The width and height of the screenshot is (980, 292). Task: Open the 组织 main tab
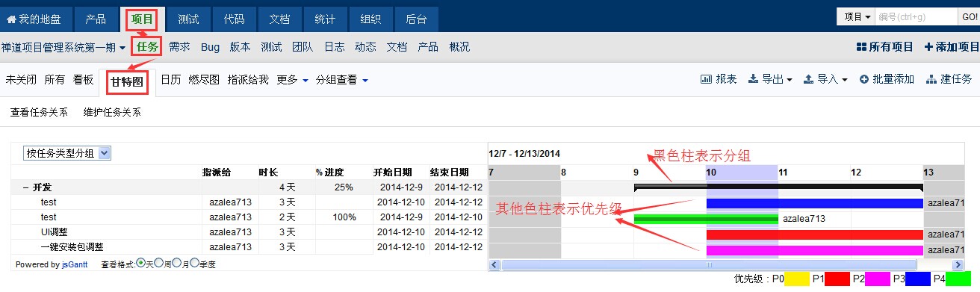[x=370, y=19]
